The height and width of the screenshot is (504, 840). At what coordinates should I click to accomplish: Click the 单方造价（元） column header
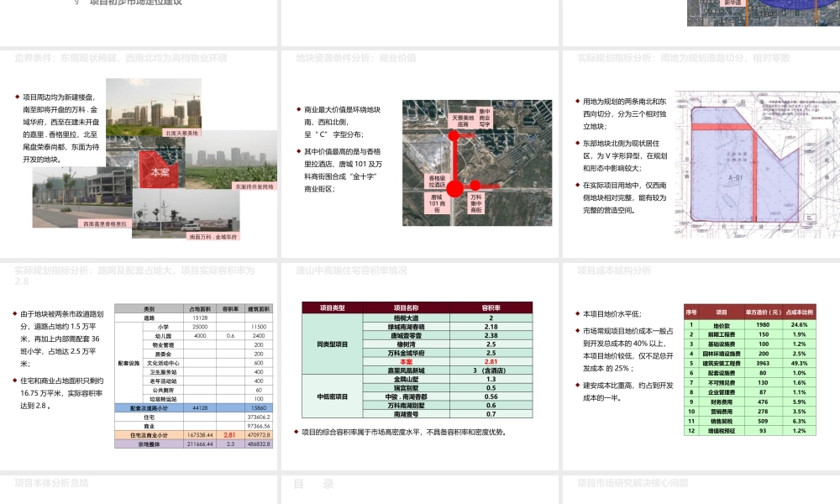tap(763, 312)
